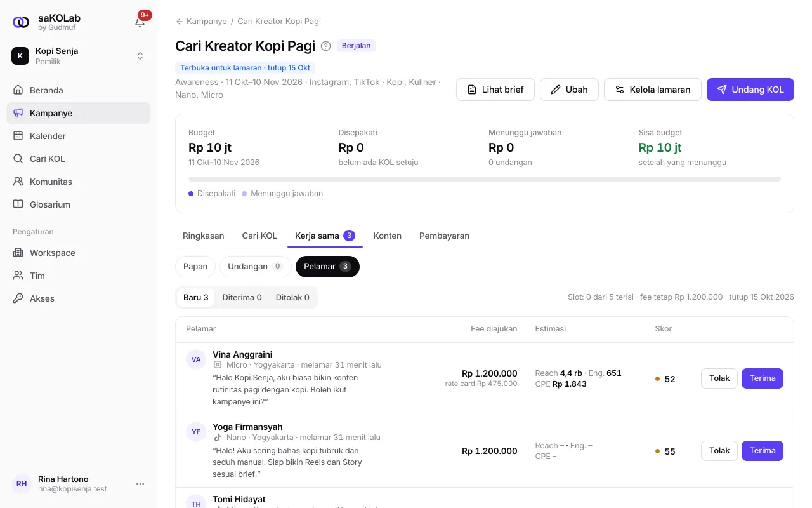Viewport: 812px width, 508px height.
Task: Go to the Pembayaran tab
Action: tap(445, 236)
